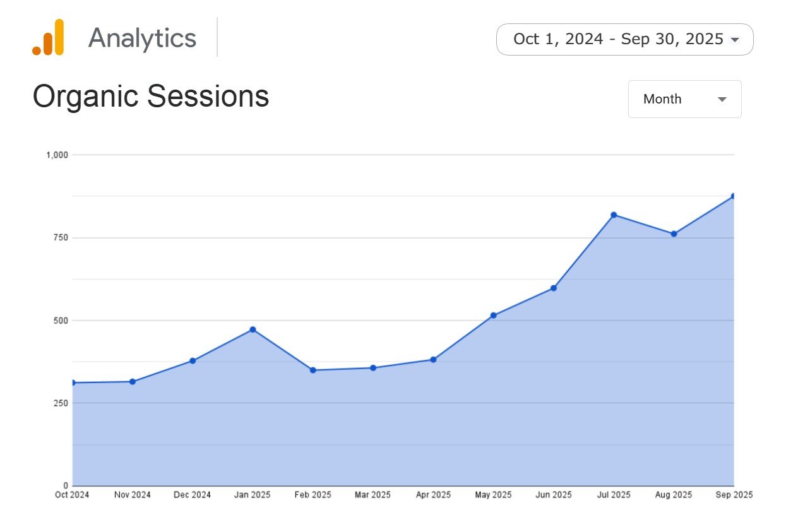The image size is (810, 532).
Task: Click the Jan 2025 x-axis label
Action: [x=253, y=495]
